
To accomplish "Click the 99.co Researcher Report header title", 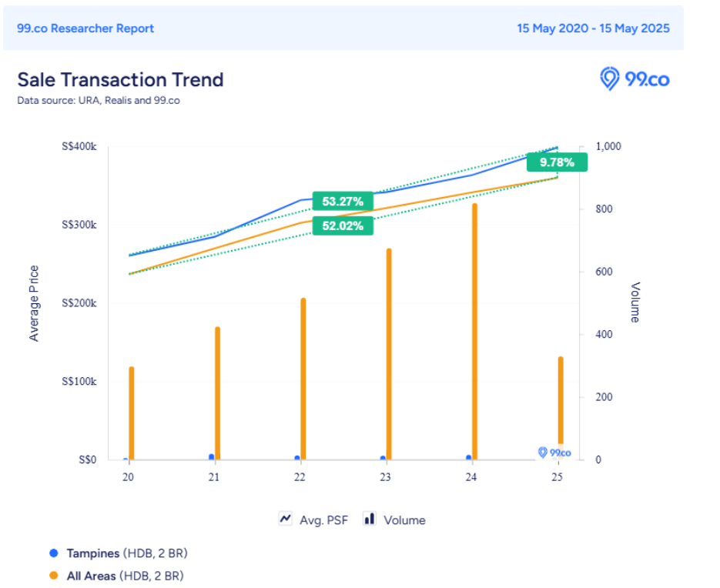I will click(x=85, y=28).
